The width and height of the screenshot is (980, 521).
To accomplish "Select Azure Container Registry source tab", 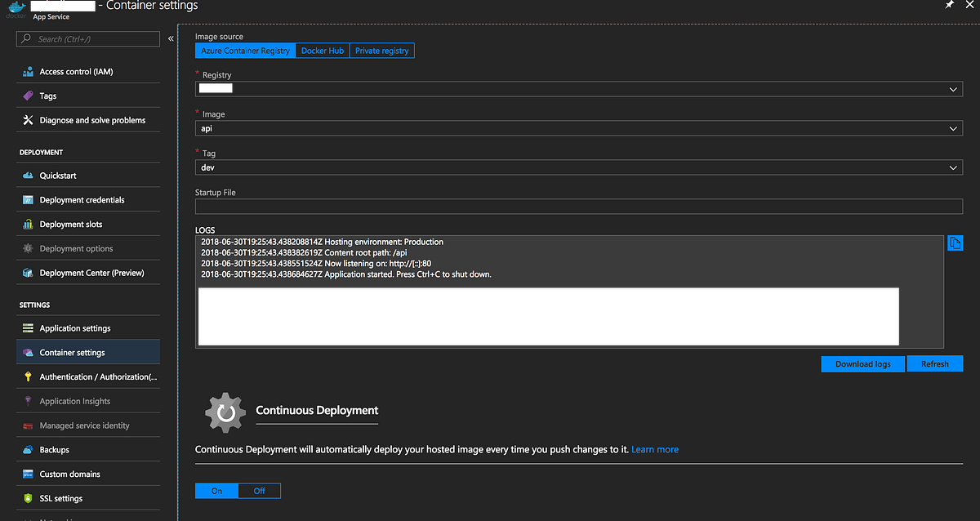I will pyautogui.click(x=245, y=51).
